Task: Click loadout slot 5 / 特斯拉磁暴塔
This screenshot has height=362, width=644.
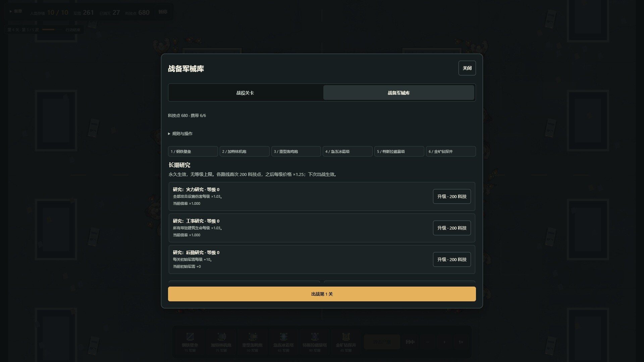Action: click(399, 152)
